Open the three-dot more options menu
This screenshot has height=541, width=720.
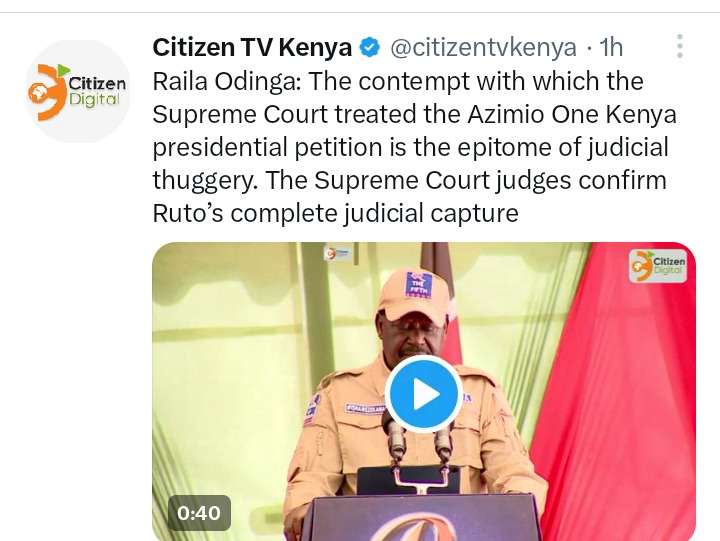(x=680, y=46)
